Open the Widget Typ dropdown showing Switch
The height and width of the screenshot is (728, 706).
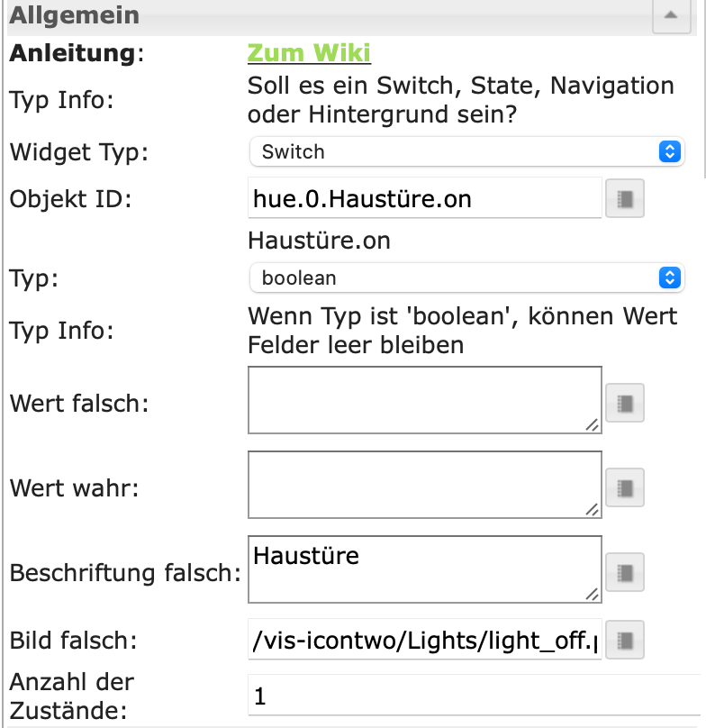(x=466, y=152)
